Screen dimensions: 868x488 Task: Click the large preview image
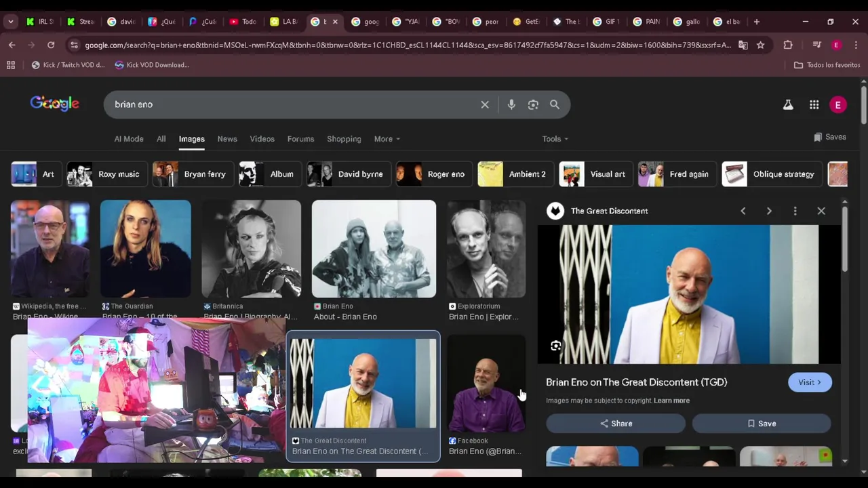(689, 295)
